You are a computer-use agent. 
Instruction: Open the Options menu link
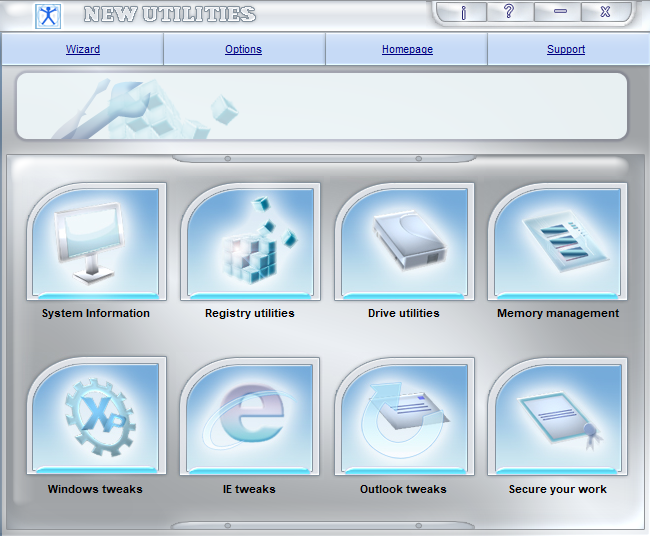coord(244,49)
